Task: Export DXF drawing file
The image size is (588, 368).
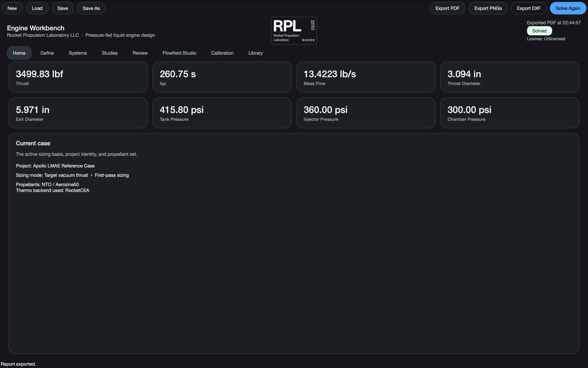Action: [x=528, y=8]
